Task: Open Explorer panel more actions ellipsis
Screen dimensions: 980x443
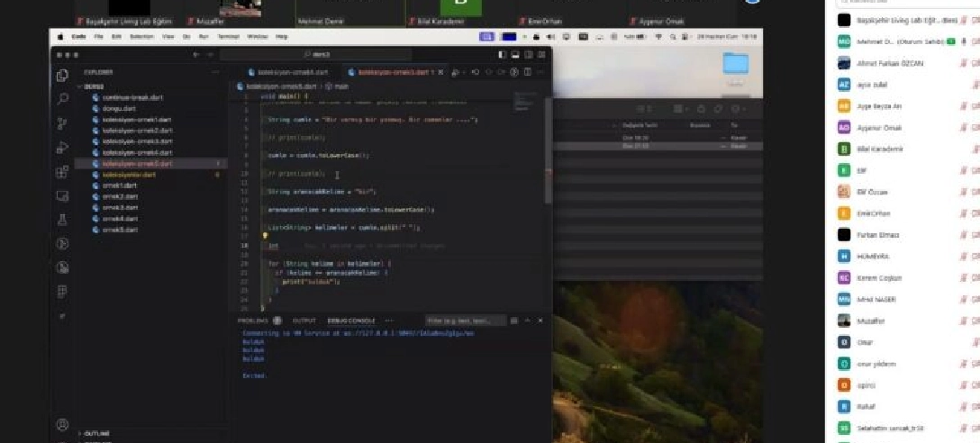Action: coord(215,72)
